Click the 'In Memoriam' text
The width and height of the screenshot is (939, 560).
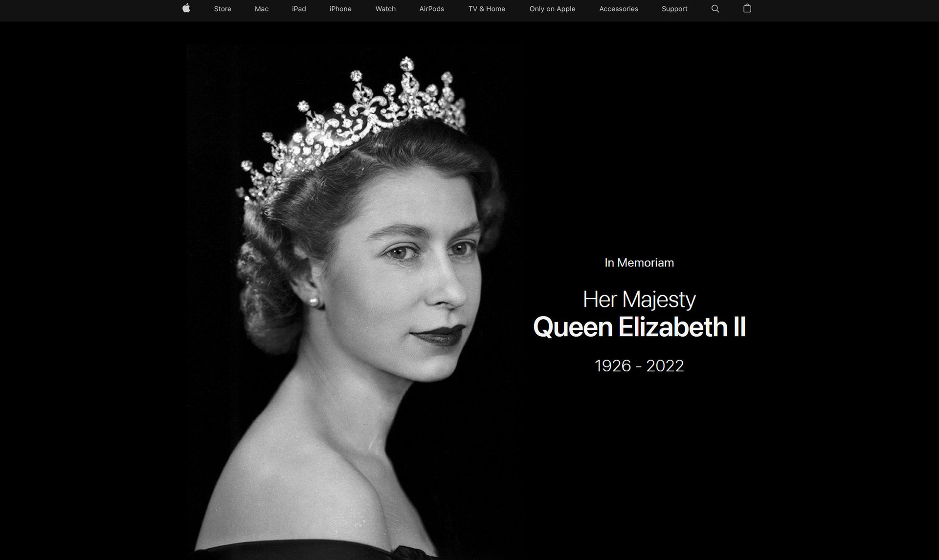(x=639, y=263)
